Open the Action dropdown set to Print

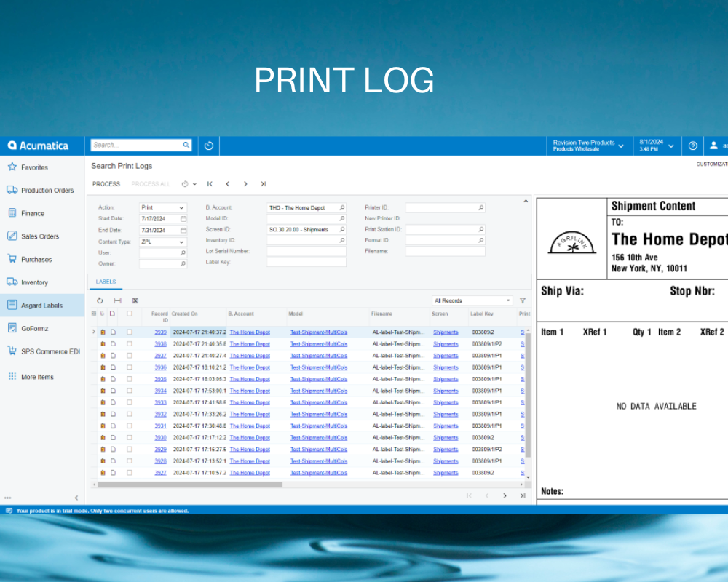pyautogui.click(x=163, y=207)
